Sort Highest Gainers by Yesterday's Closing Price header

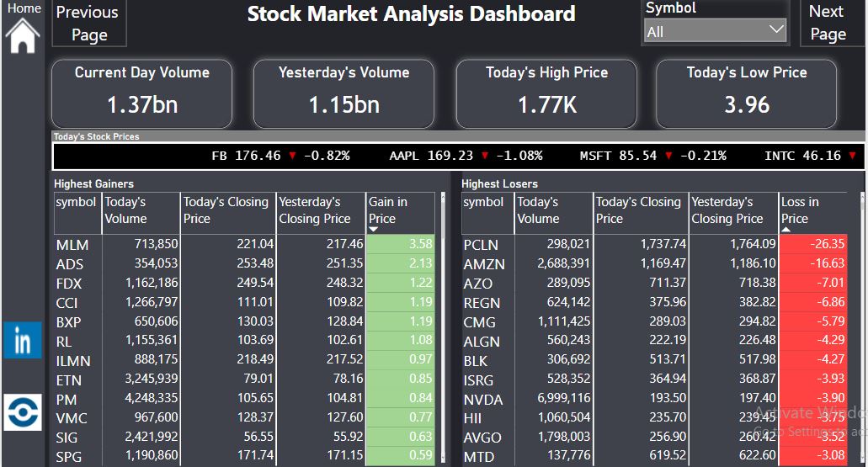coord(321,213)
